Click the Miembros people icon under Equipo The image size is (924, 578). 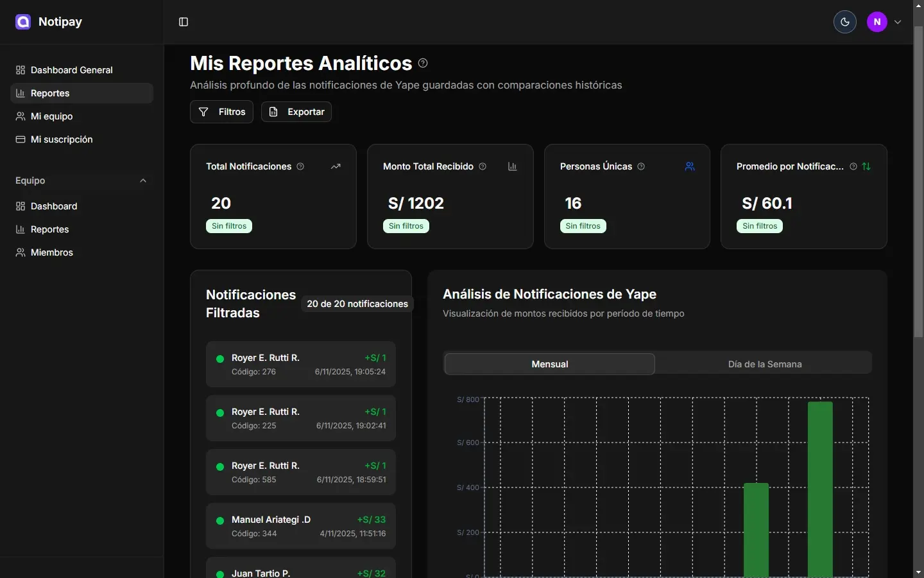click(20, 252)
